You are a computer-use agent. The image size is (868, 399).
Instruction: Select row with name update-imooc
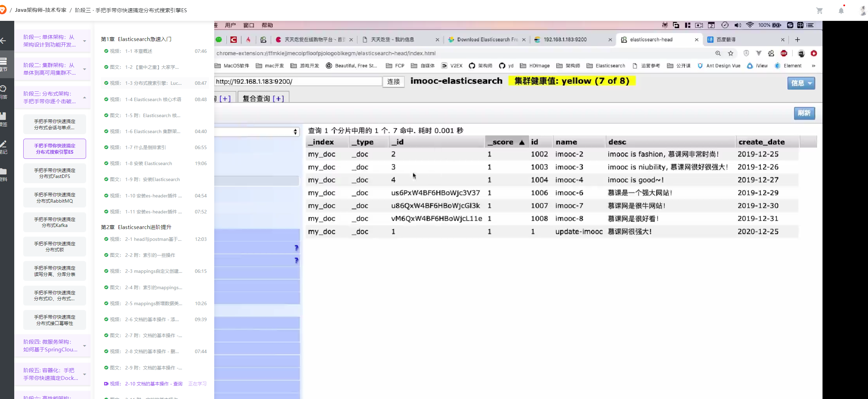pyautogui.click(x=552, y=232)
